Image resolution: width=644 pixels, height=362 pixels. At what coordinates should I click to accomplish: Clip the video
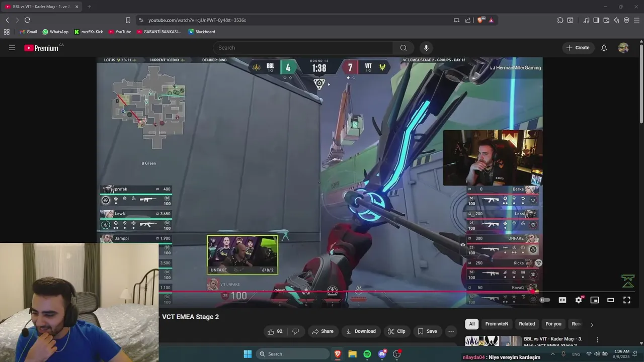(x=396, y=331)
